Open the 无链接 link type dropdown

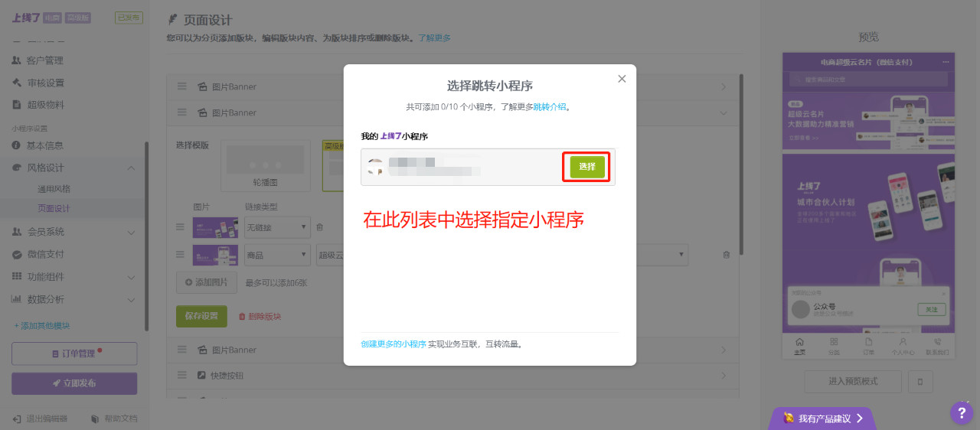click(x=276, y=227)
